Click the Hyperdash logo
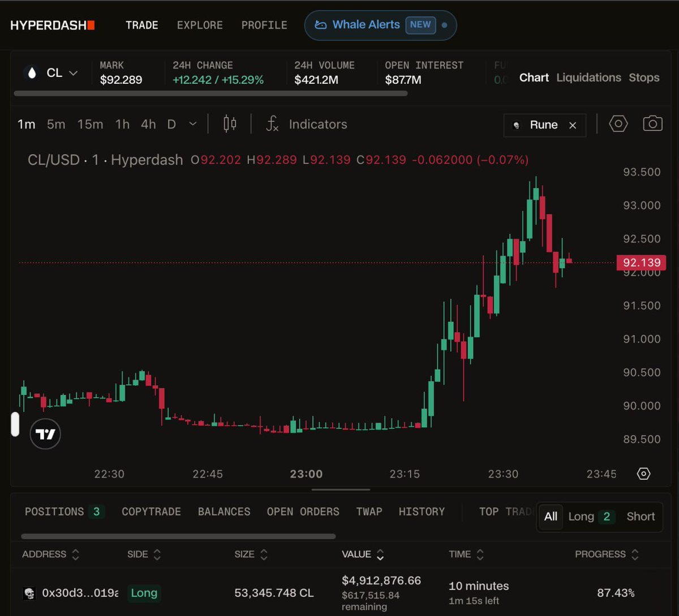 [x=53, y=25]
